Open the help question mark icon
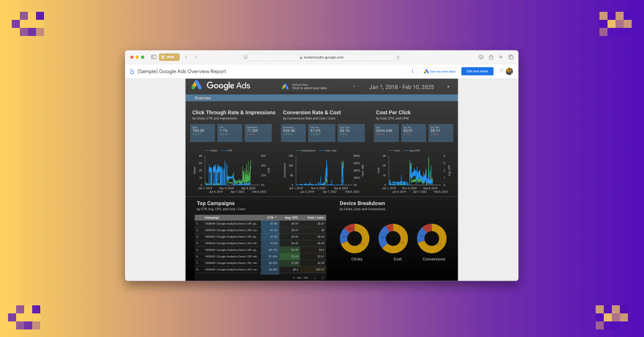644x337 pixels. [x=501, y=70]
